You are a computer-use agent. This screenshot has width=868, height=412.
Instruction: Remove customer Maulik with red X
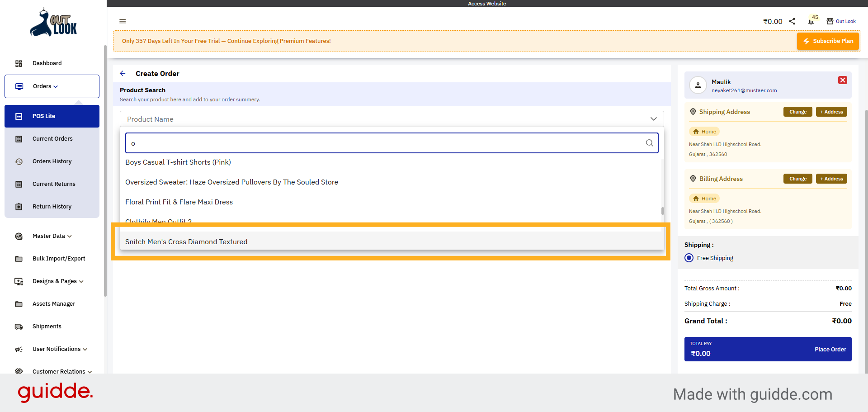tap(843, 80)
